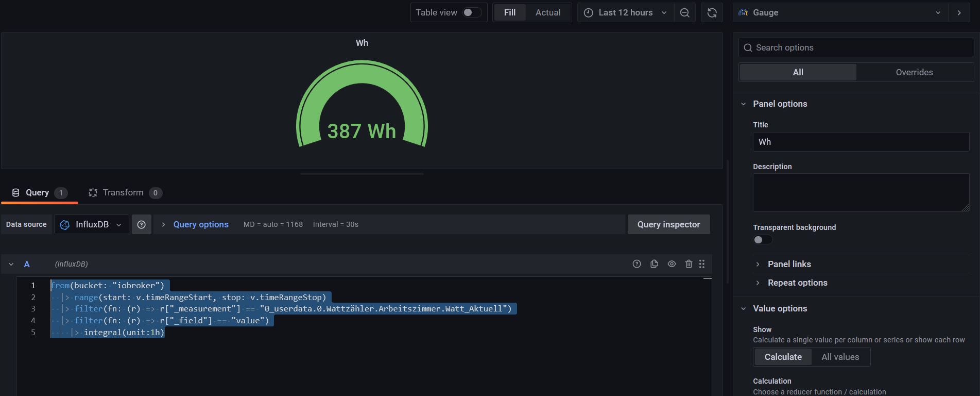Select the Overrides tab

pyautogui.click(x=914, y=72)
